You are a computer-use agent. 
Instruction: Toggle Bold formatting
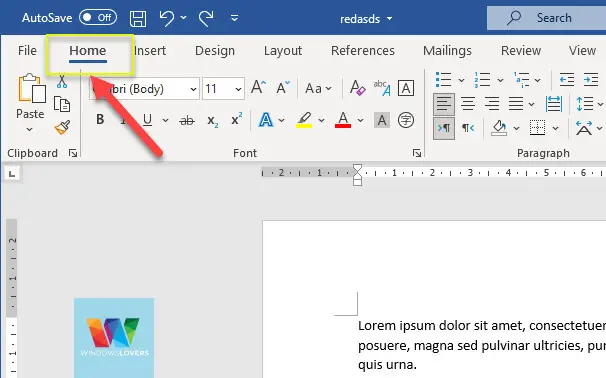click(100, 120)
